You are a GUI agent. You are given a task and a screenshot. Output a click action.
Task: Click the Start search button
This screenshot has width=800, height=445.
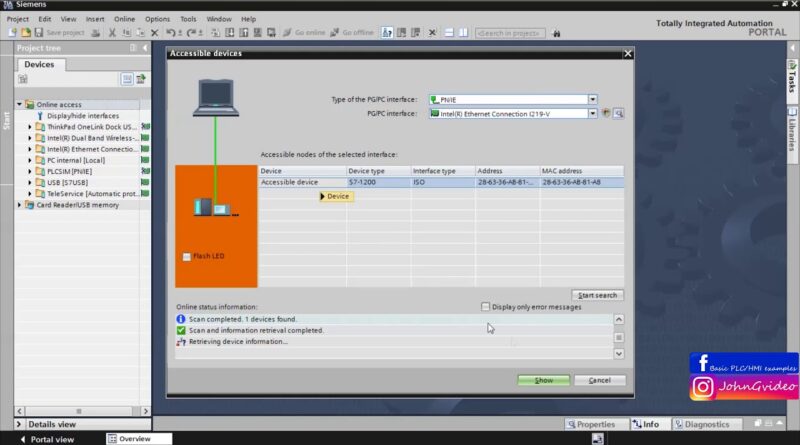(x=597, y=295)
